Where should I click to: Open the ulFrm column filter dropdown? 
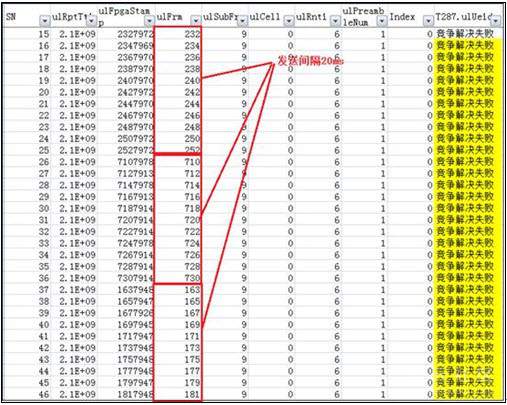[196, 22]
